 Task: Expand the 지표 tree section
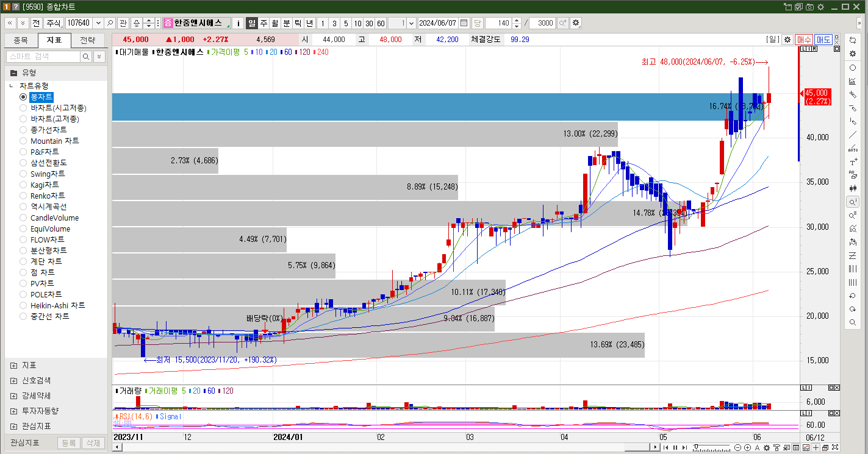(13, 365)
